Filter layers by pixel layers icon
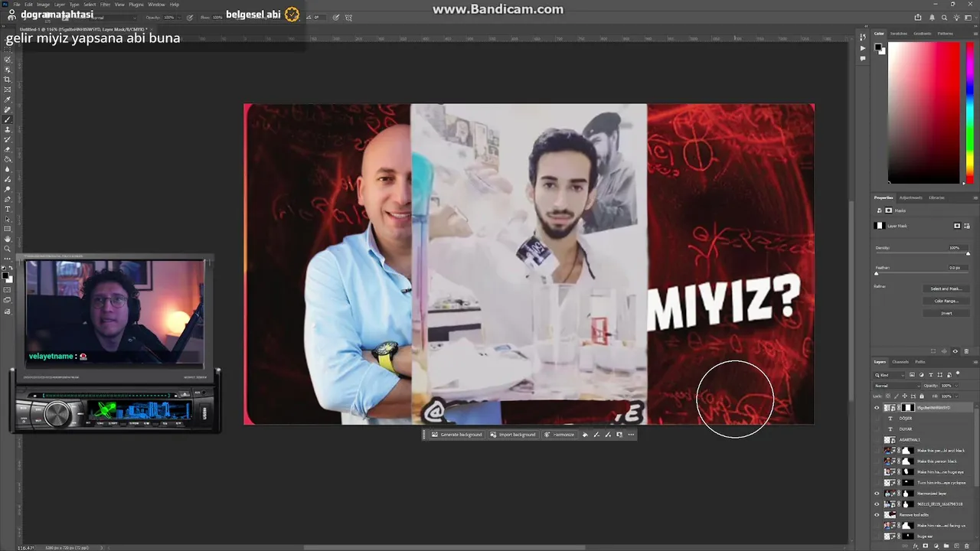This screenshot has width=980, height=551. coord(912,375)
